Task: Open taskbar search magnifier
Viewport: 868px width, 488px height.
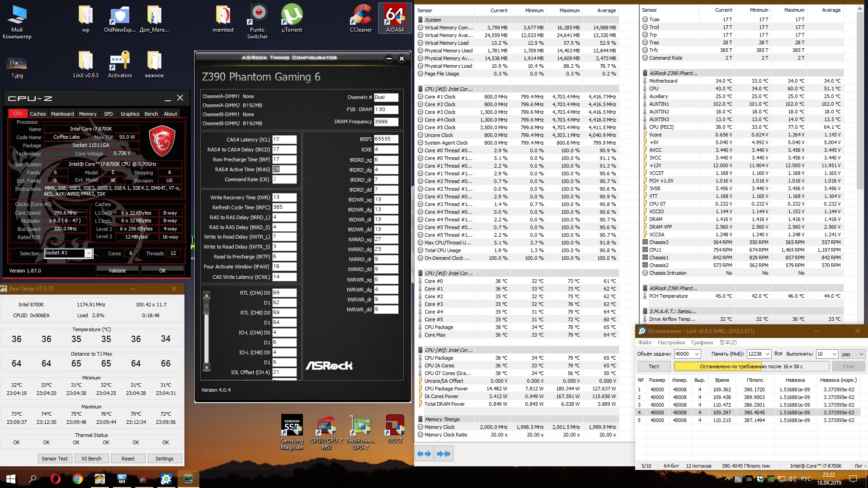Action: point(33,479)
